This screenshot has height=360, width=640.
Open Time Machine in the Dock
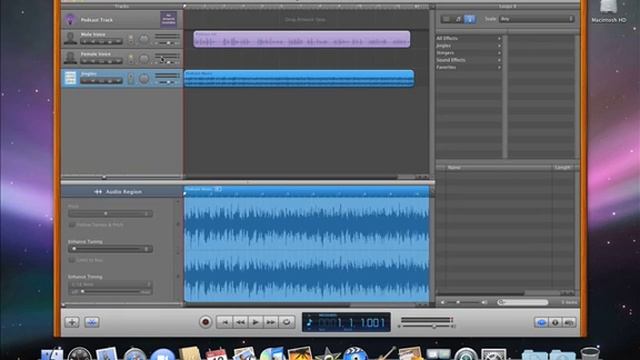(x=466, y=354)
